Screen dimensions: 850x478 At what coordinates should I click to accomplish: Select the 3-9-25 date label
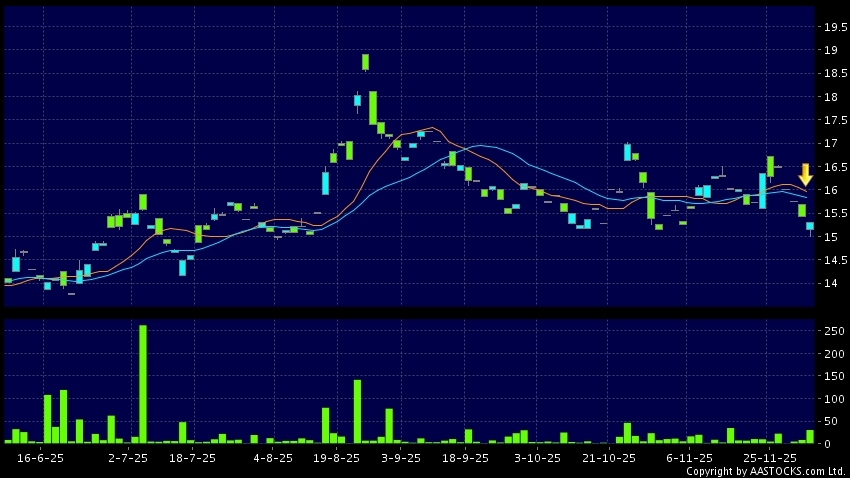(x=401, y=457)
